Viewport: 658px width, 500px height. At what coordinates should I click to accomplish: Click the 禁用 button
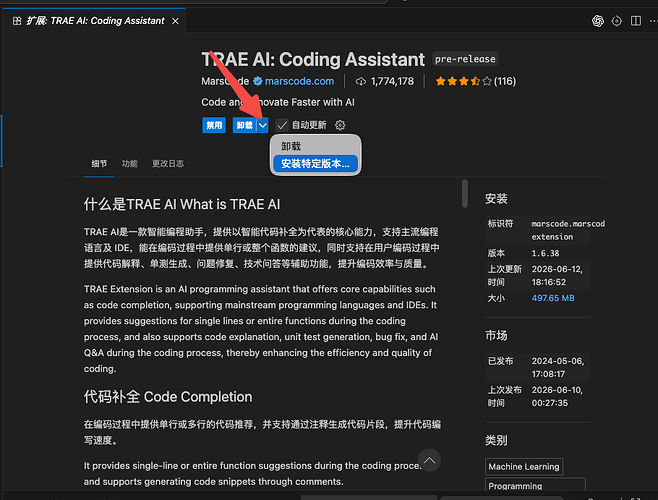point(214,125)
